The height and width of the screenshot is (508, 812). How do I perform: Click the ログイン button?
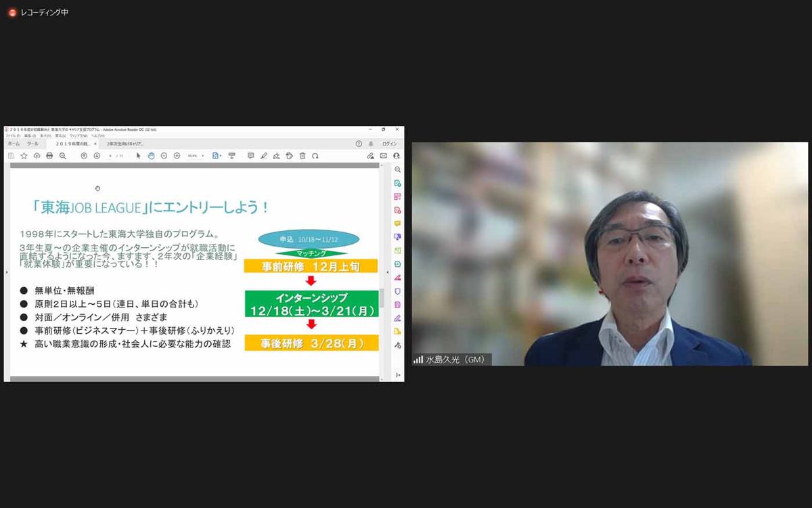pyautogui.click(x=390, y=144)
